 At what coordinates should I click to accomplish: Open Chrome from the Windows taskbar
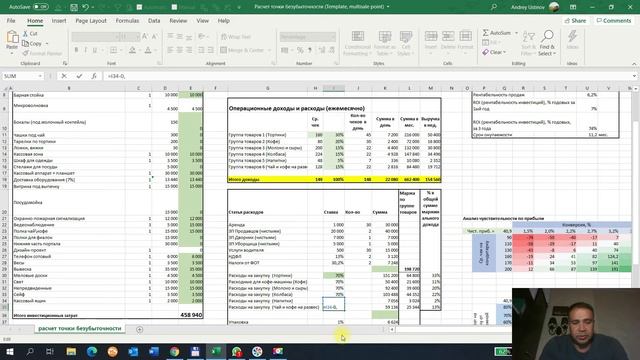pyautogui.click(x=174, y=351)
